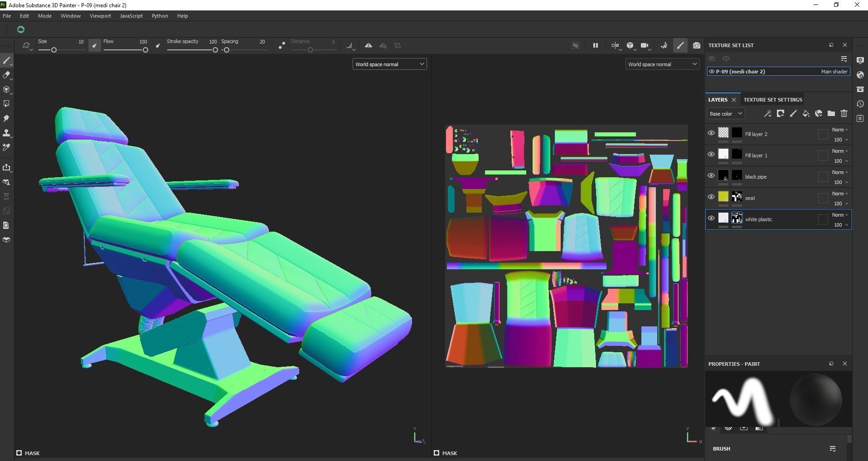Close the Layers tab

(x=734, y=100)
